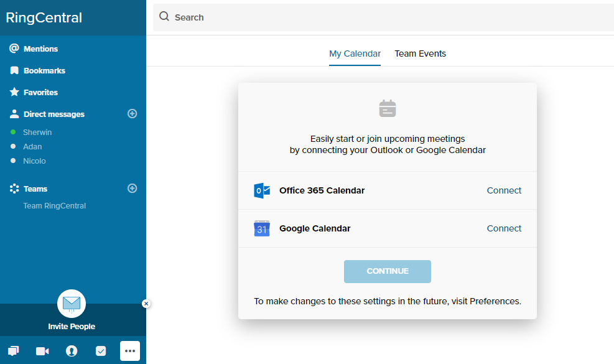The width and height of the screenshot is (614, 364).
Task: Open the more options ellipsis menu
Action: pyautogui.click(x=130, y=351)
